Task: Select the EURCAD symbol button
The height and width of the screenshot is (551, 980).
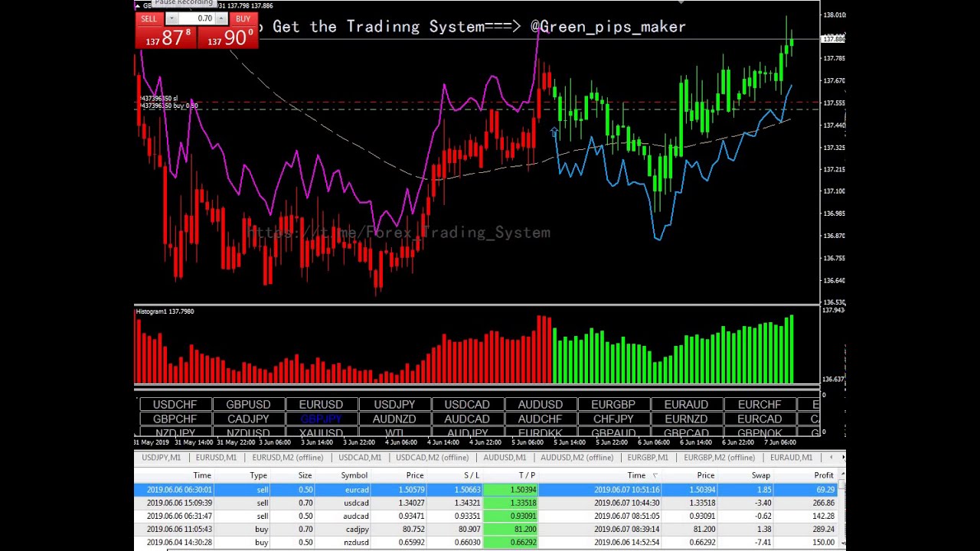Action: coord(759,419)
